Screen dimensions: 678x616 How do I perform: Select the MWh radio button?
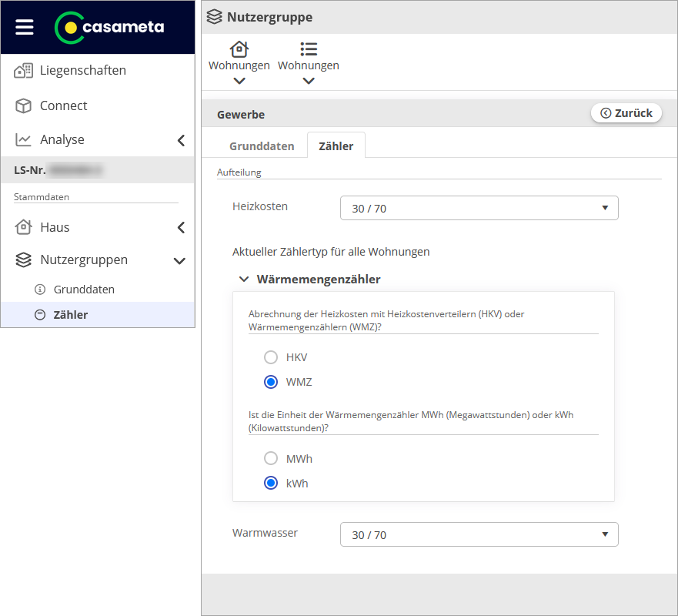pos(271,459)
